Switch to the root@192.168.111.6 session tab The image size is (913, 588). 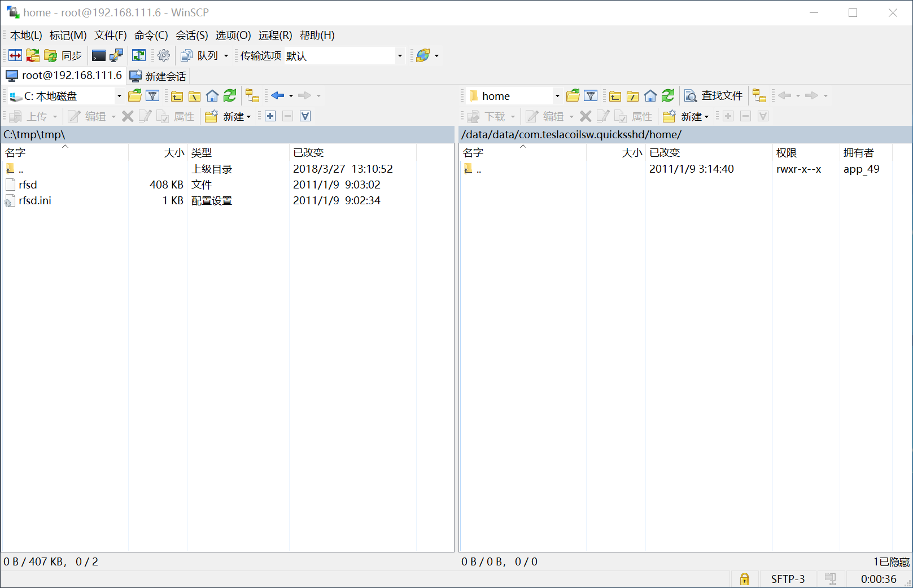point(64,76)
